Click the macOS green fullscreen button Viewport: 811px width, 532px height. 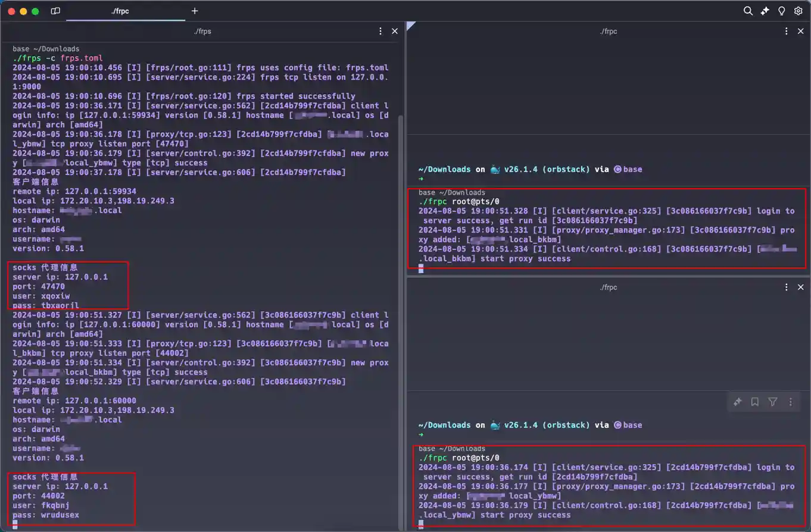pos(35,11)
